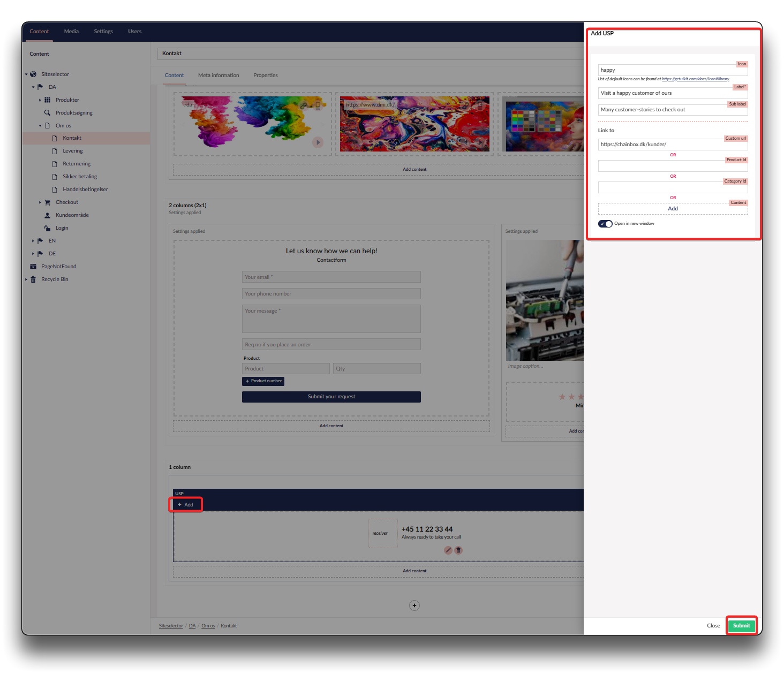Click the Recycle Bin trash icon in the tree
This screenshot has width=784, height=674.
[x=33, y=279]
